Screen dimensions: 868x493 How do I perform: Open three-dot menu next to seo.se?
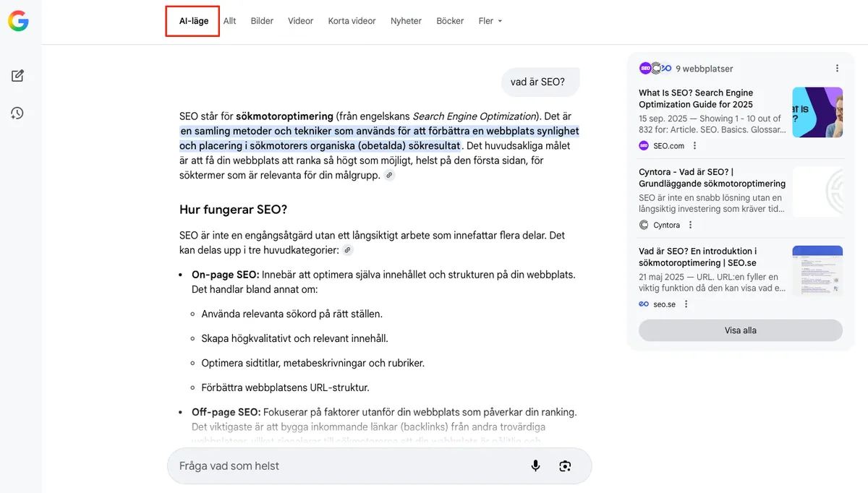686,304
